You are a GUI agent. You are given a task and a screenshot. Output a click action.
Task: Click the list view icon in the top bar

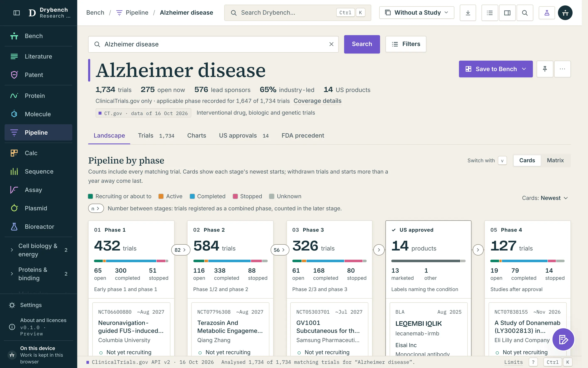[x=490, y=13]
